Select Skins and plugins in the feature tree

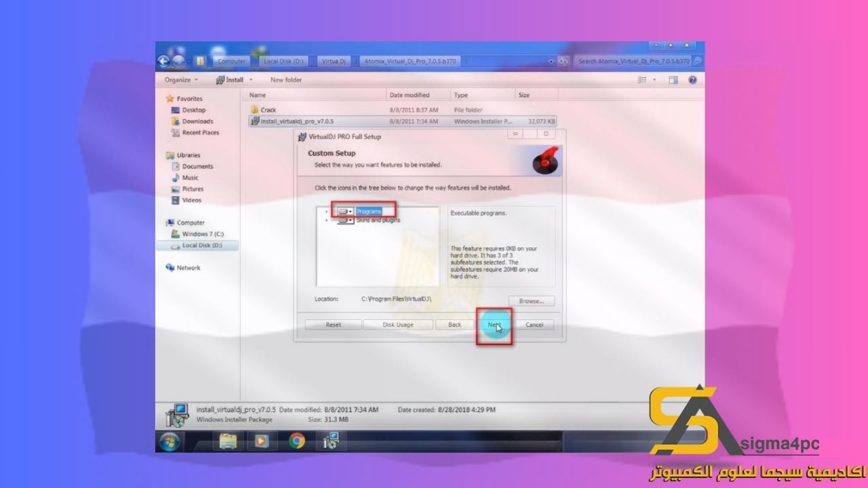click(x=378, y=220)
